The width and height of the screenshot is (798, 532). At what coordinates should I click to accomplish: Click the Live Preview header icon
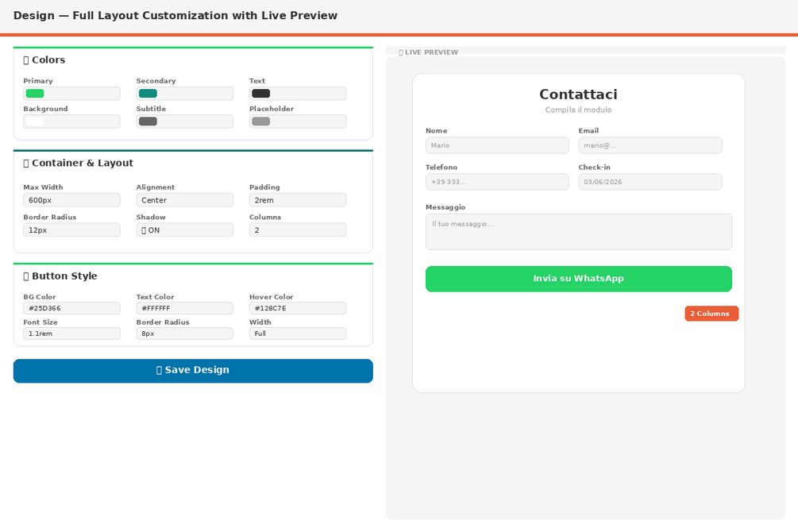coord(401,52)
